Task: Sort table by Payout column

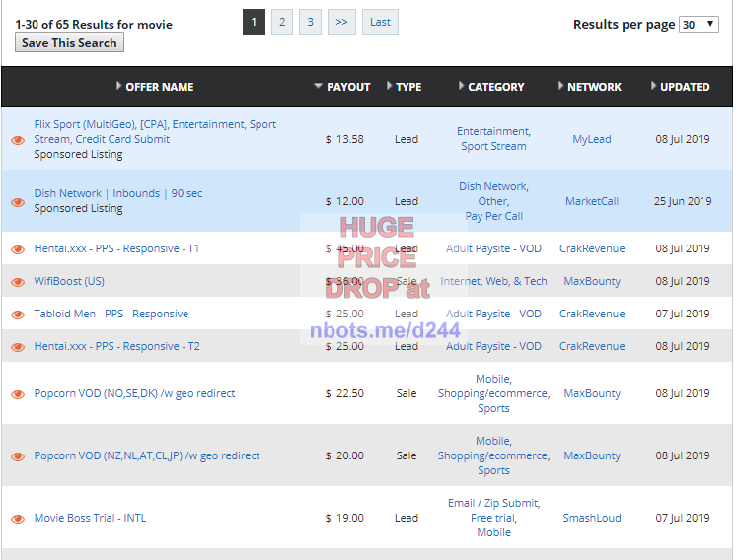Action: 342,87
